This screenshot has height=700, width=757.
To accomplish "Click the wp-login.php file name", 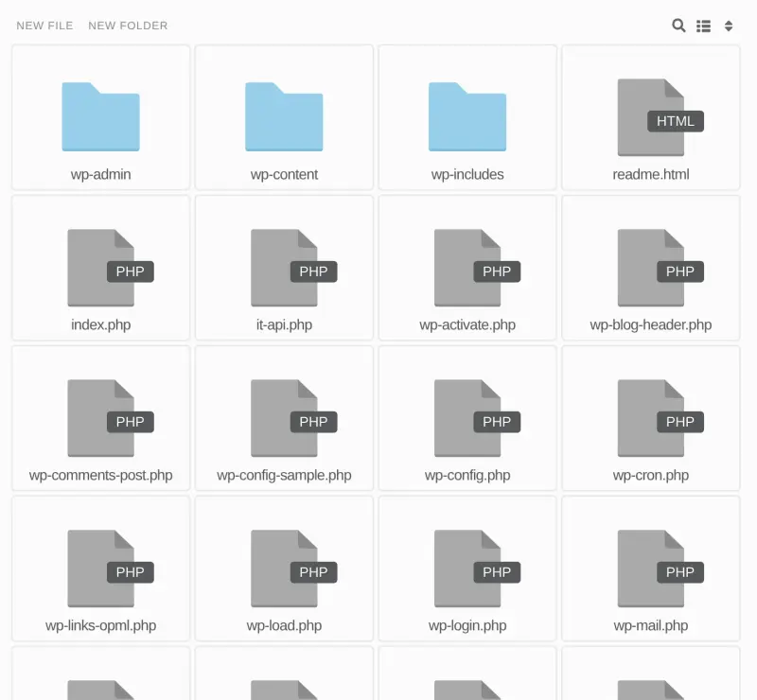I will coord(467,625).
